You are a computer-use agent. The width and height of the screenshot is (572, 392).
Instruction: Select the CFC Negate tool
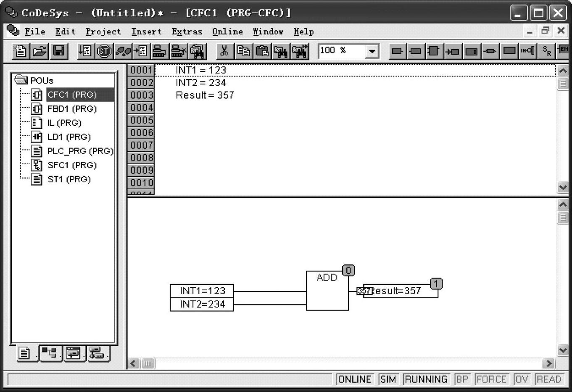click(527, 51)
